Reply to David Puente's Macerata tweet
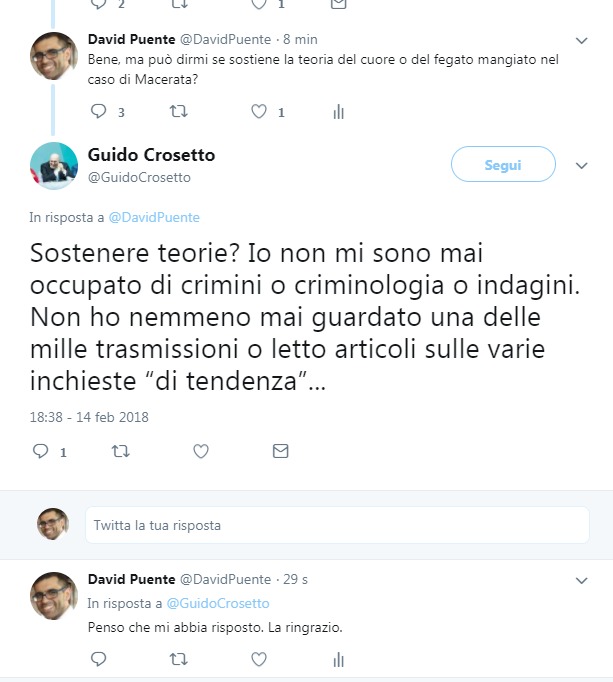 98,111
